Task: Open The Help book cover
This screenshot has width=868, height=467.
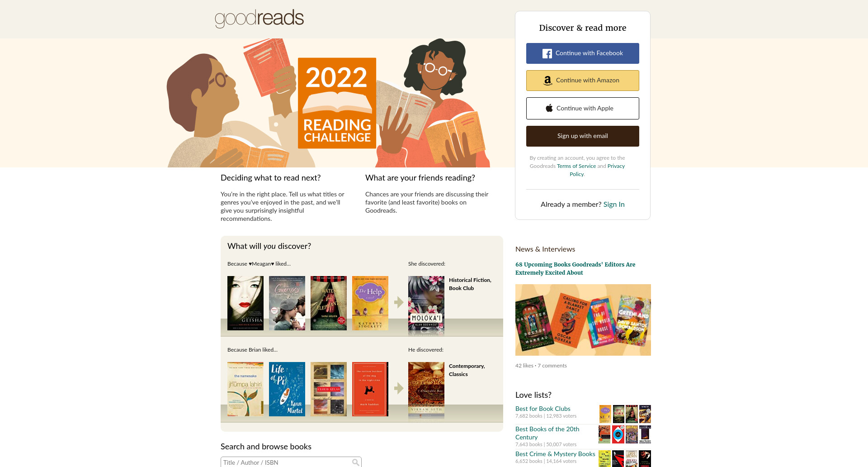Action: tap(370, 303)
